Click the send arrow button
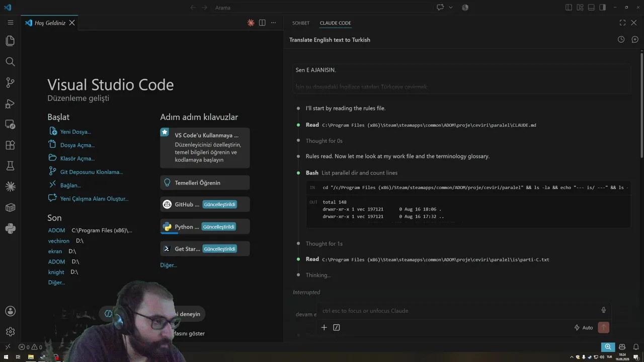 [x=603, y=327]
